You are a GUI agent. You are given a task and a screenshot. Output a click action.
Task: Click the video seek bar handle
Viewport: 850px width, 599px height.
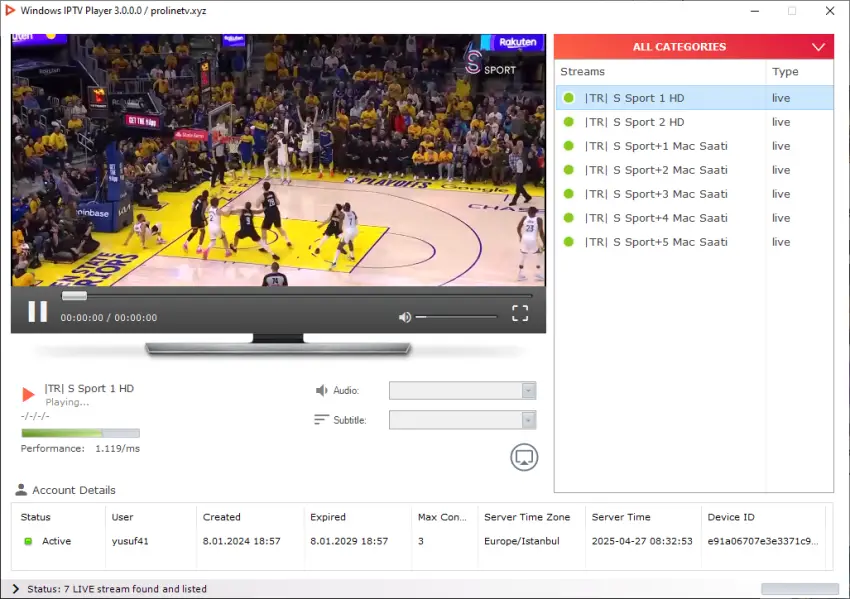(74, 295)
